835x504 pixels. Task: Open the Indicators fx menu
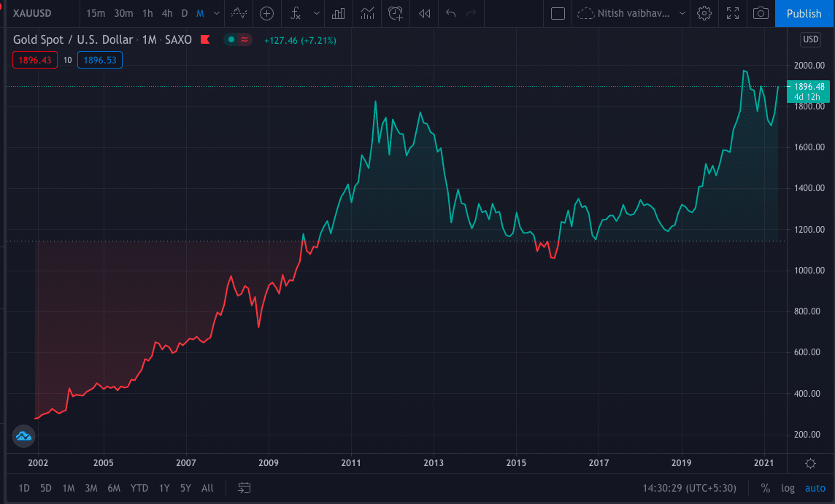(296, 13)
